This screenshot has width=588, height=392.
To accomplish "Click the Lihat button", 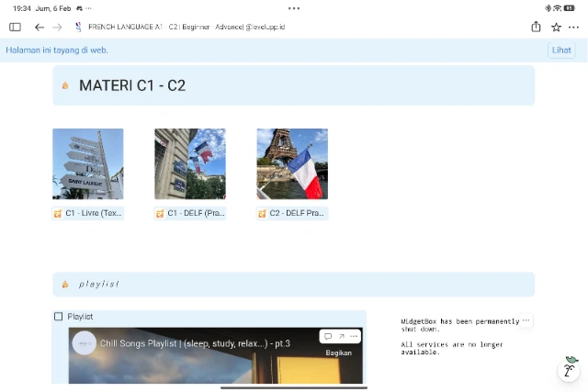I will tap(561, 50).
